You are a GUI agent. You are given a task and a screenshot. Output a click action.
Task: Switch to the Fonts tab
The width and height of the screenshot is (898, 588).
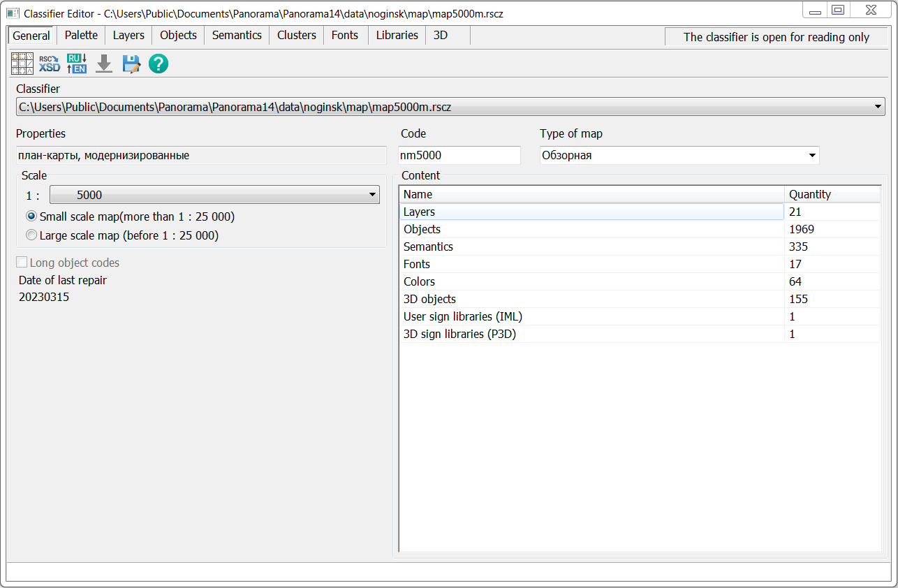coord(345,35)
